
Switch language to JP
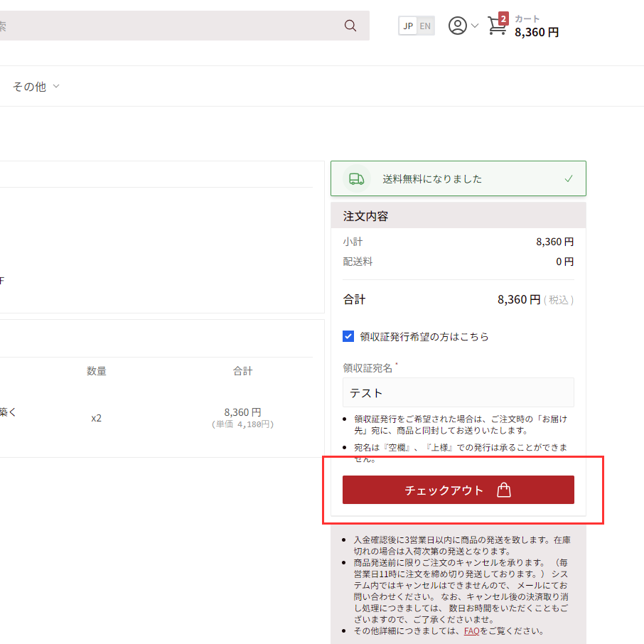tap(408, 26)
